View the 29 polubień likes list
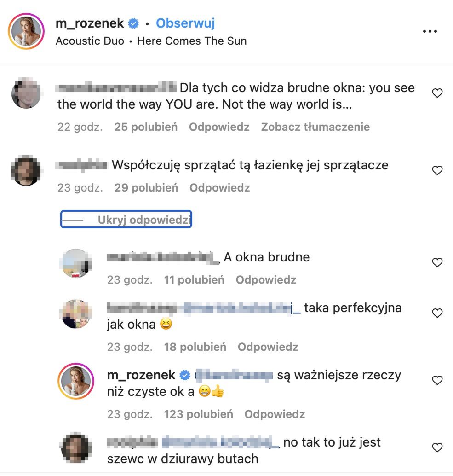453x476 pixels. 146,188
